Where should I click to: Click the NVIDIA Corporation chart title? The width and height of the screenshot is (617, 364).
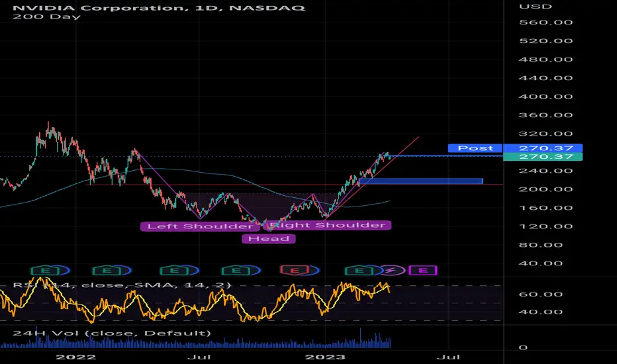click(x=159, y=7)
